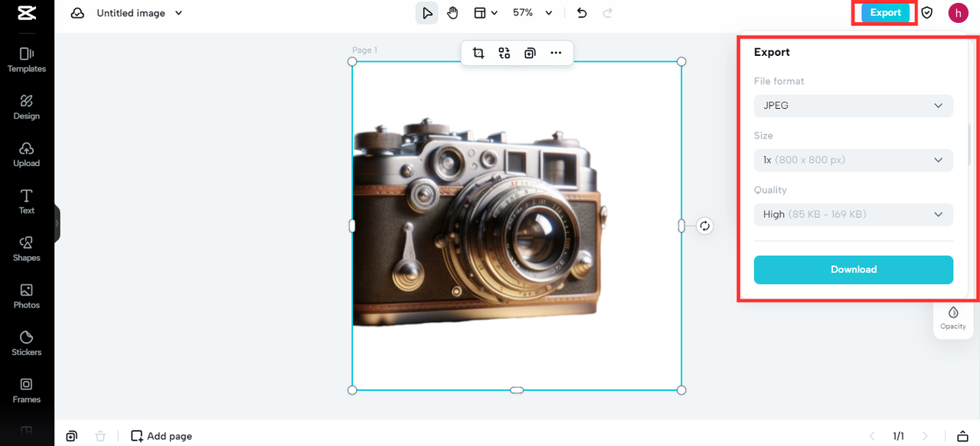Open the pages overview icon at bottom right
The width and height of the screenshot is (980, 446).
(963, 436)
